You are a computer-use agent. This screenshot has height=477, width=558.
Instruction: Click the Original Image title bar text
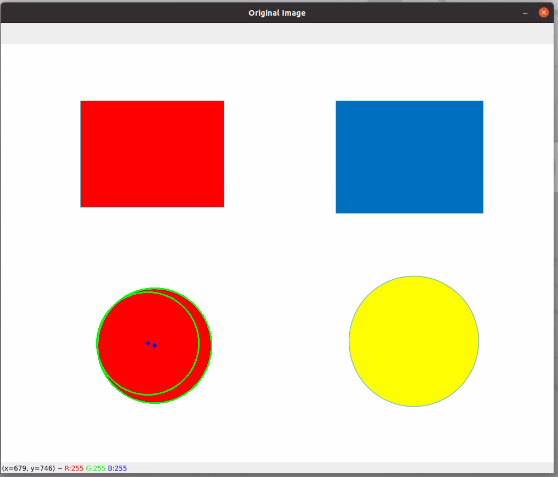tap(277, 13)
